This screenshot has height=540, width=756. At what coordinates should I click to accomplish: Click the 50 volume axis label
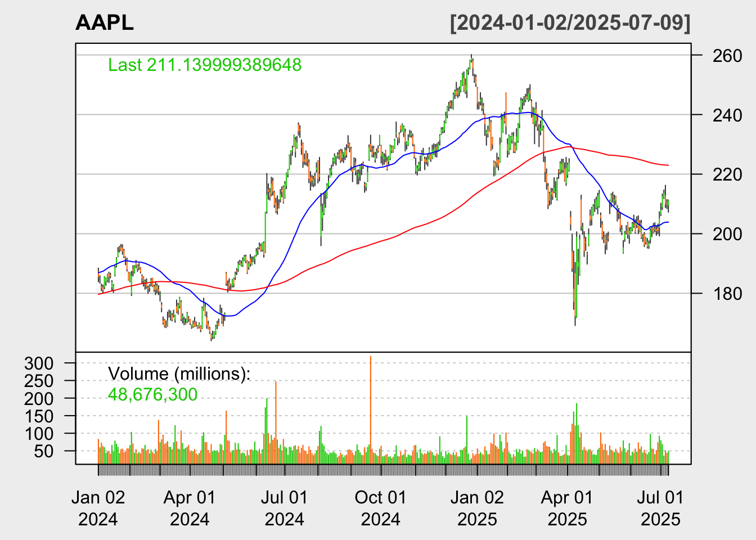tap(44, 451)
